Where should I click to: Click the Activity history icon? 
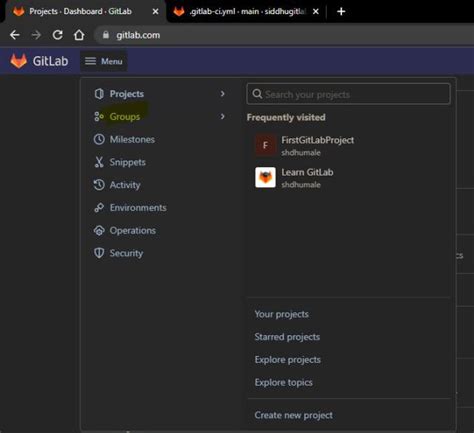pyautogui.click(x=99, y=185)
